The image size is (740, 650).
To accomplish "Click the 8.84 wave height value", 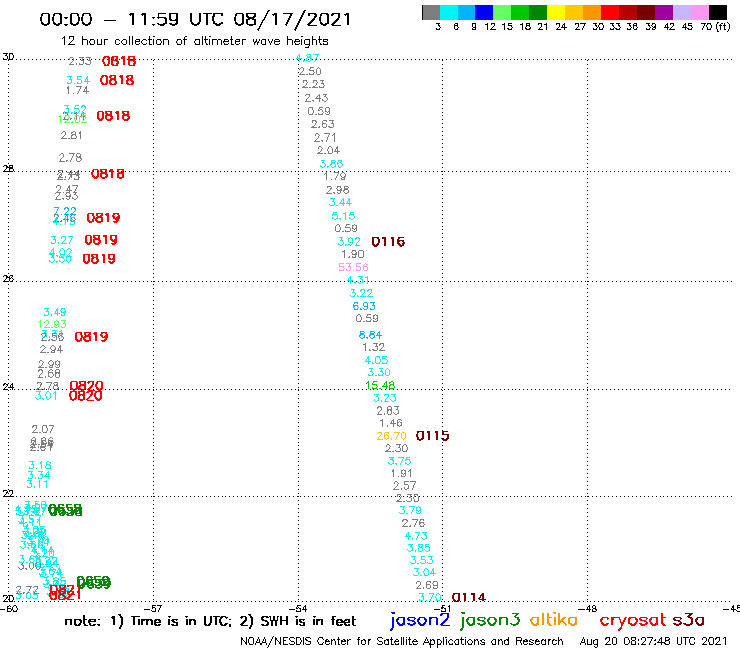I will [370, 335].
